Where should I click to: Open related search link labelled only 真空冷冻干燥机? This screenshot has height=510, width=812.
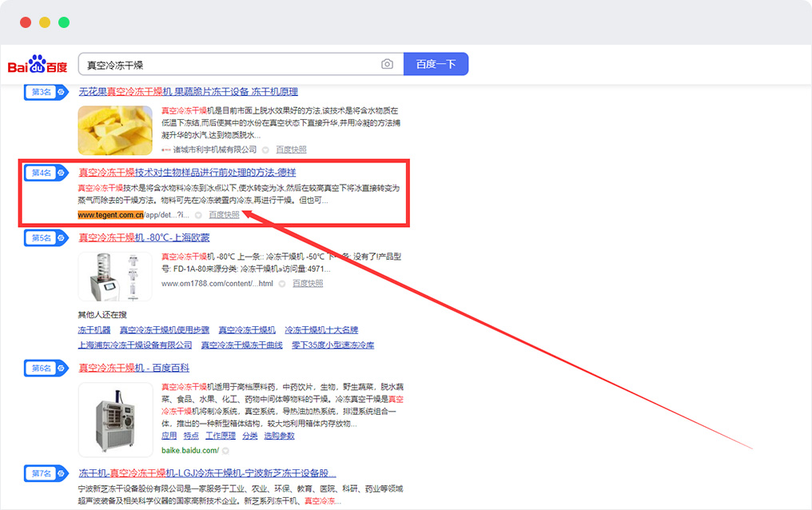click(247, 330)
